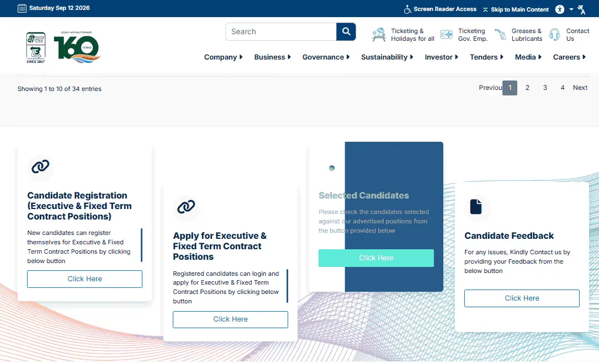The width and height of the screenshot is (599, 364).
Task: Expand the Governance menu arrow
Action: [x=348, y=57]
